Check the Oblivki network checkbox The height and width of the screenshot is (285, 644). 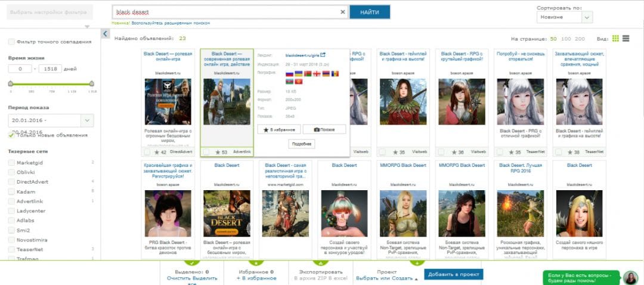coord(11,172)
